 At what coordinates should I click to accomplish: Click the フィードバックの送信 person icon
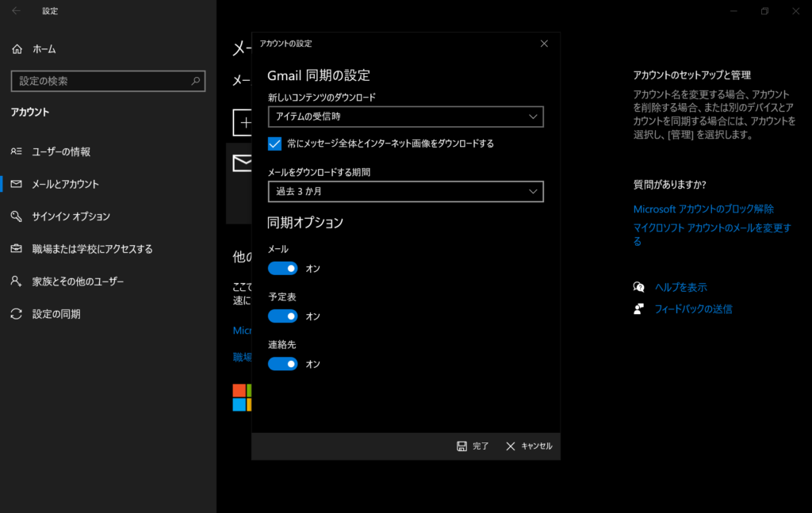[x=639, y=309]
